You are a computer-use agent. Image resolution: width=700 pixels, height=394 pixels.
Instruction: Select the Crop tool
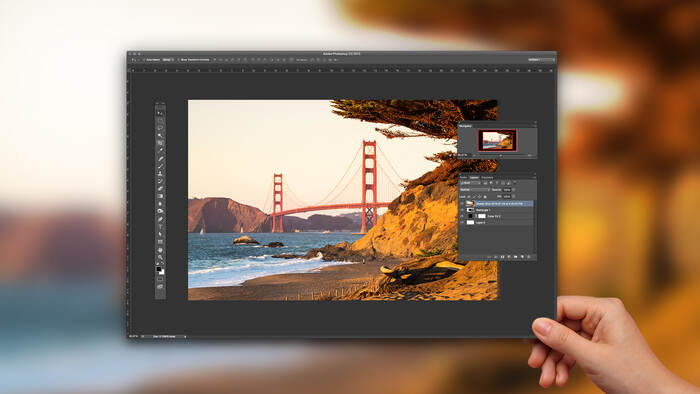160,143
